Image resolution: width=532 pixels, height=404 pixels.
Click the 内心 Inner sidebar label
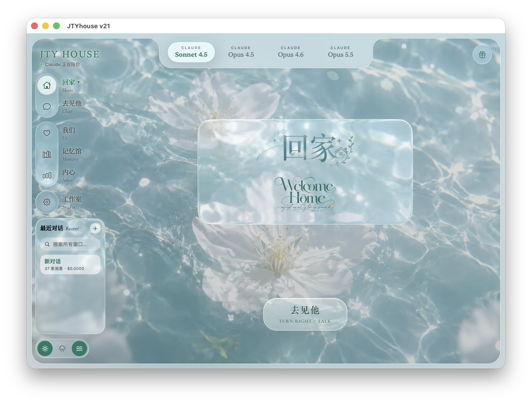pos(69,175)
